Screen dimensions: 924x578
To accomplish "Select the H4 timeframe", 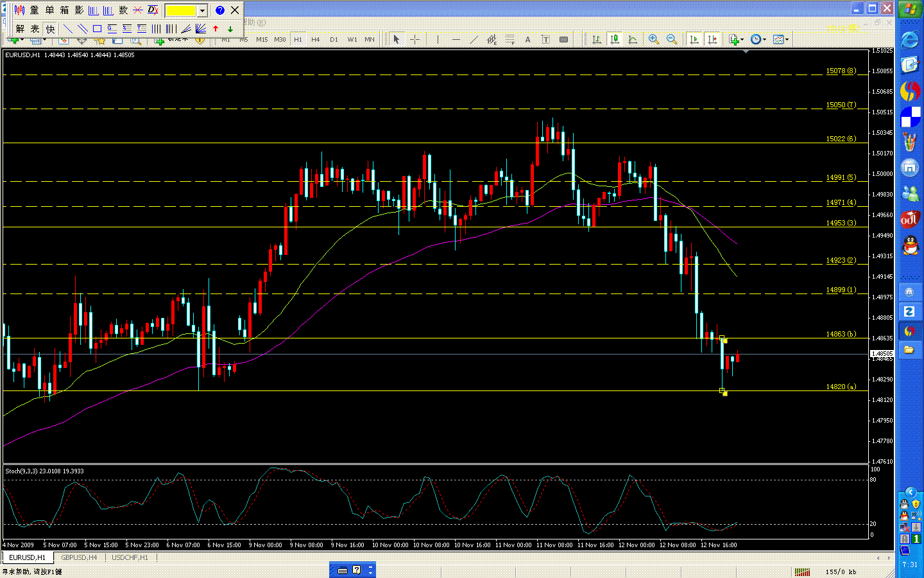I will (316, 39).
